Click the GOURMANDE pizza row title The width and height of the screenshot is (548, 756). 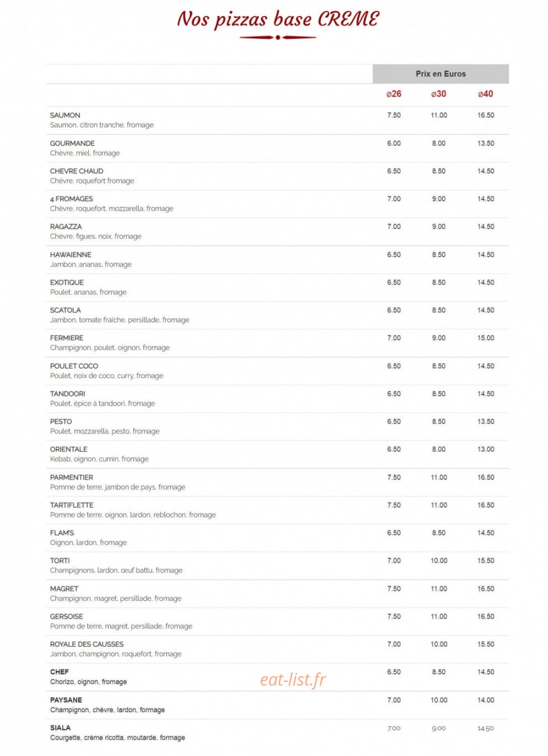coord(72,143)
